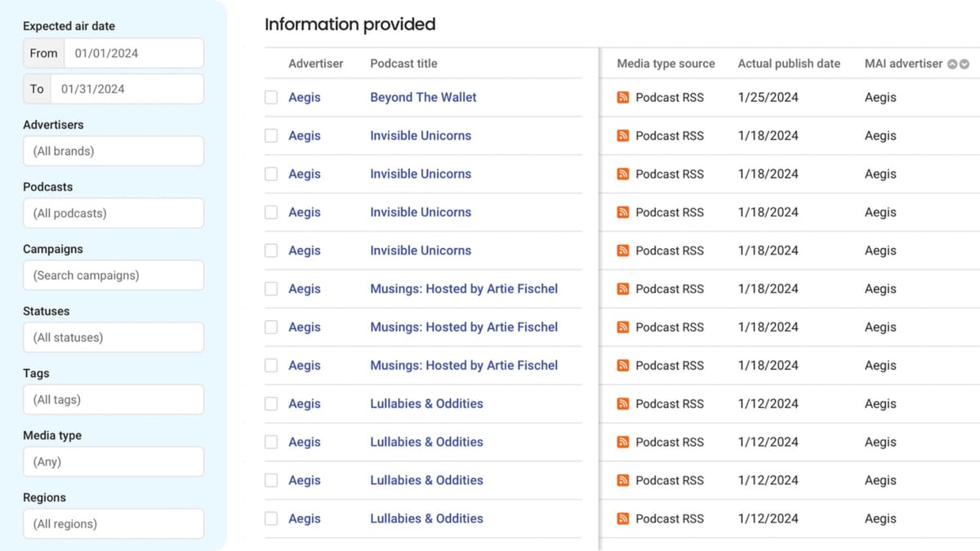Click the RSS icon in Beyond The Wallet row

tap(623, 97)
